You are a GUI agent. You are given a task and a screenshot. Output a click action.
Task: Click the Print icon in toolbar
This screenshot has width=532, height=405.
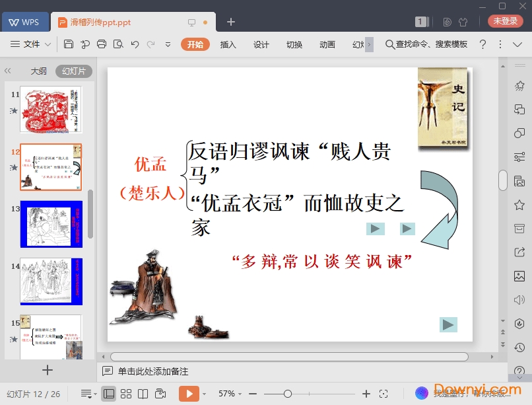tap(102, 44)
